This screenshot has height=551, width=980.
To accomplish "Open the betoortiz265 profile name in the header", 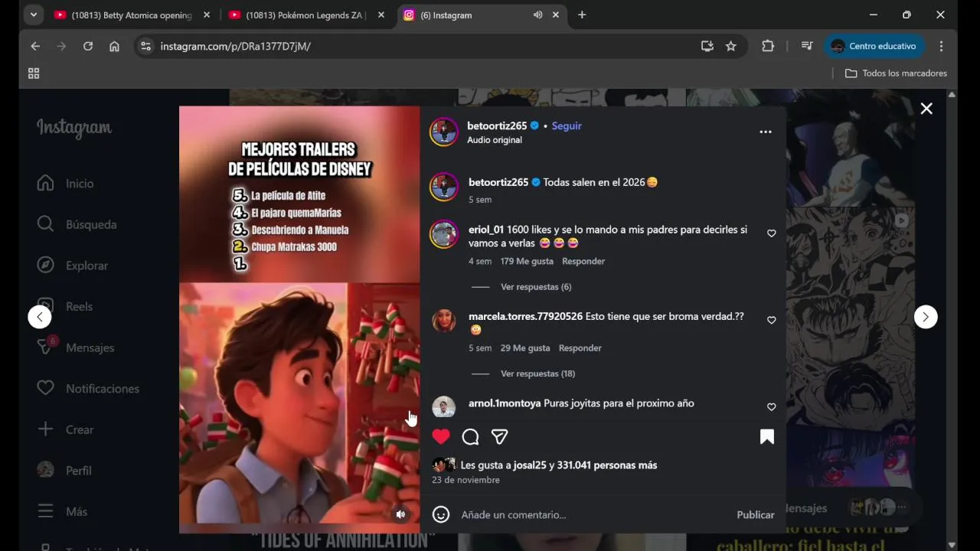I will pos(497,126).
